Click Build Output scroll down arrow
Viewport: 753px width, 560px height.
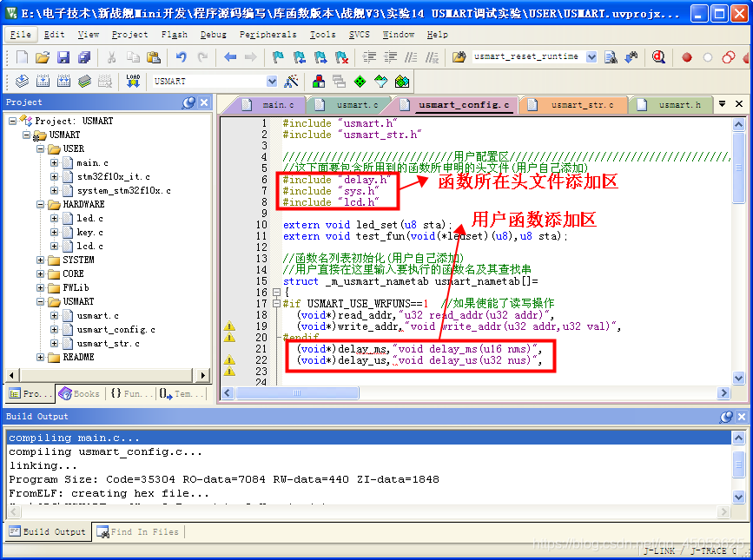point(738,497)
